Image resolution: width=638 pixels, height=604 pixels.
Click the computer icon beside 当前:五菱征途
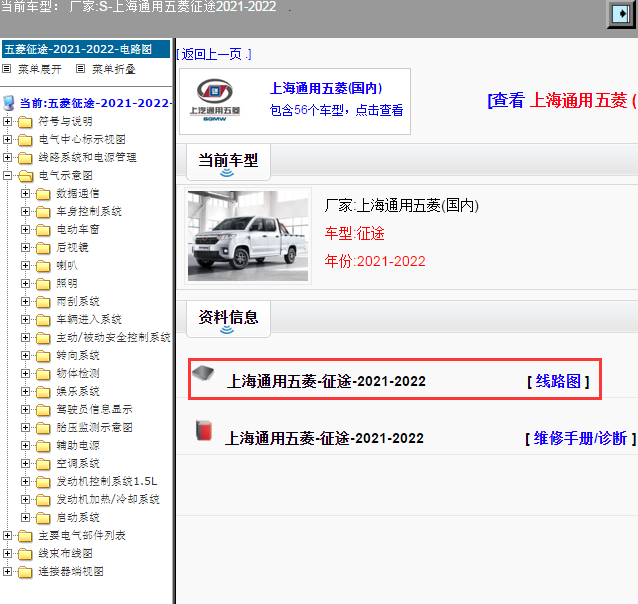(9, 103)
